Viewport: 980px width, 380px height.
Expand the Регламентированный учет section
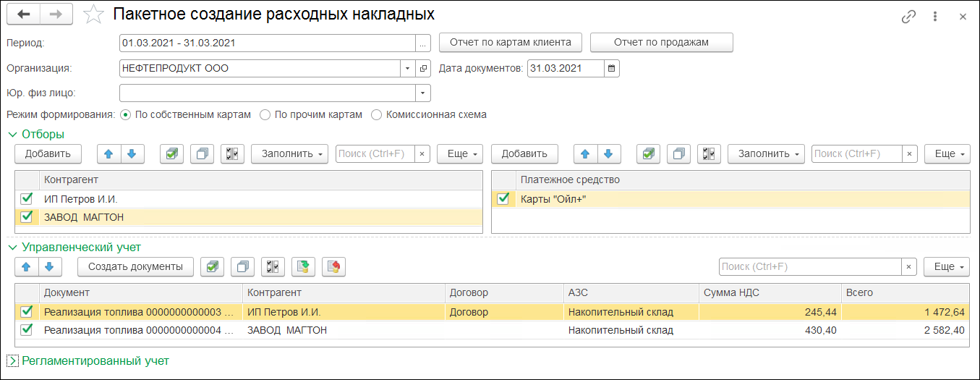pos(12,360)
